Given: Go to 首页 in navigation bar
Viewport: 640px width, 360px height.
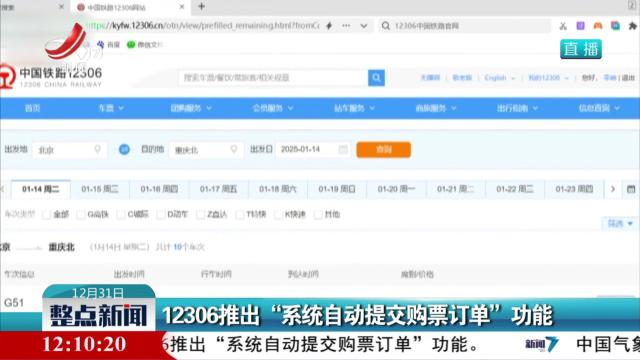Looking at the screenshot, I should click(x=33, y=108).
